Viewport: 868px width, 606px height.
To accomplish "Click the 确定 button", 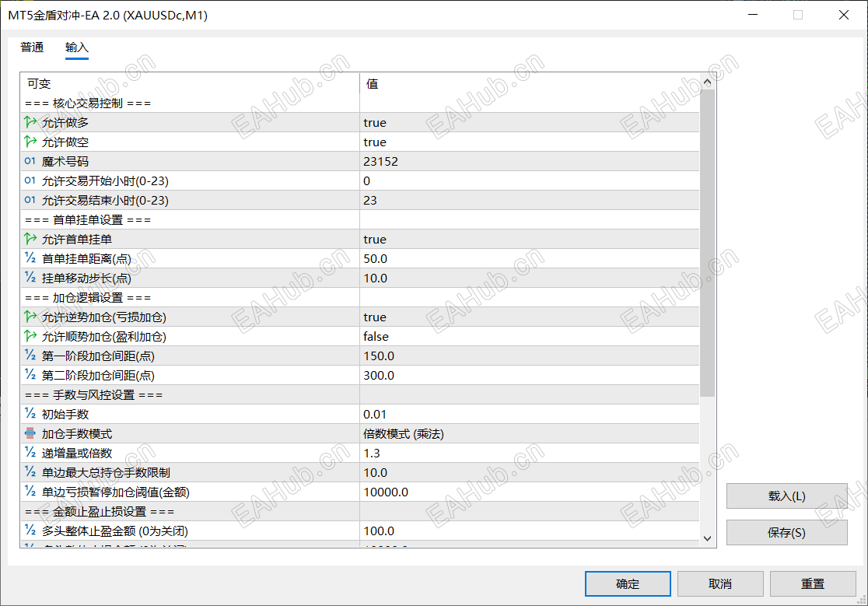I will tap(628, 584).
